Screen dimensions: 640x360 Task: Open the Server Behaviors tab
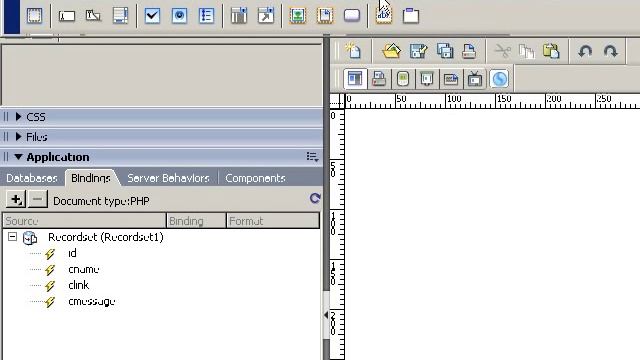pos(168,178)
